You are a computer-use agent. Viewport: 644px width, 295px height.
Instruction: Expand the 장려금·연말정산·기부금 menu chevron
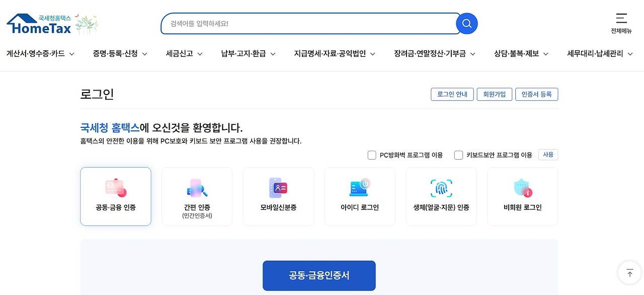click(473, 54)
